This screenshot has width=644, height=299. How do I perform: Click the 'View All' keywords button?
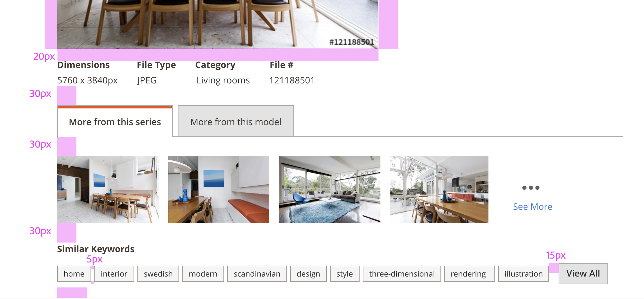[x=583, y=274]
